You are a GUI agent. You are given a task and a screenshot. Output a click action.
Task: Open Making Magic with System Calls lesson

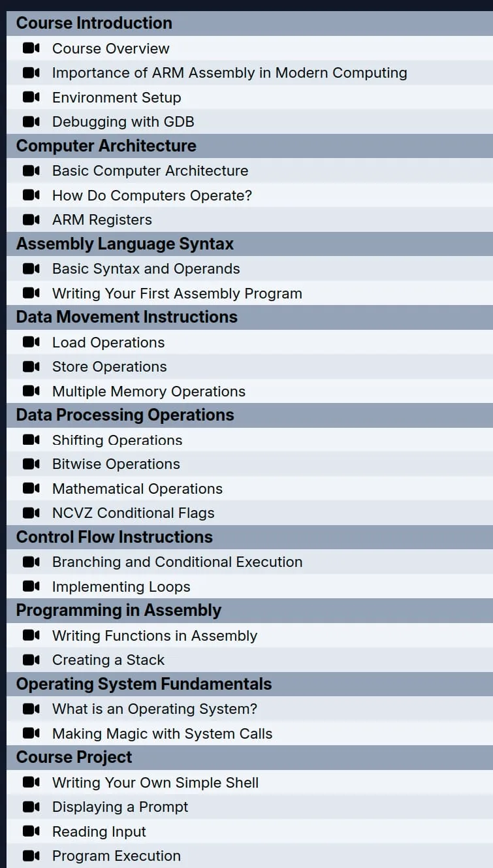(x=249, y=733)
